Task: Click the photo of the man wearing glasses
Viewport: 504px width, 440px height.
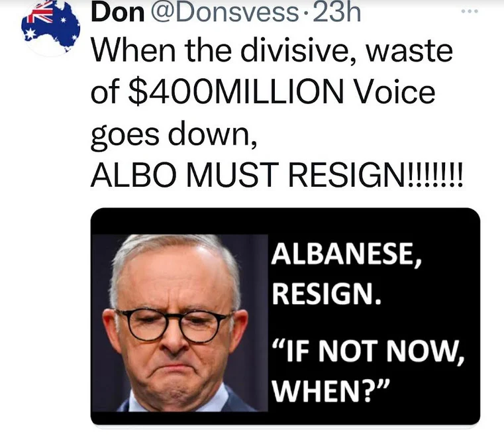Action: pyautogui.click(x=179, y=323)
